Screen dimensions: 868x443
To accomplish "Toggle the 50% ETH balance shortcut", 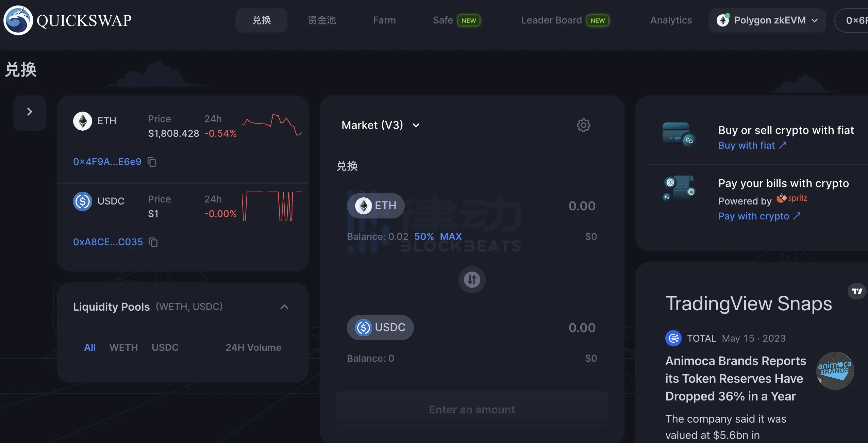I will point(424,236).
